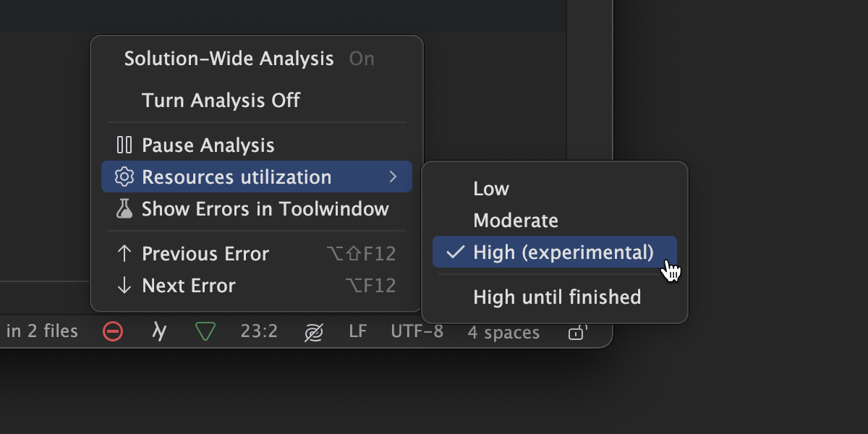Click the gear icon beside Resources utilization
This screenshot has width=868, height=434.
point(125,177)
